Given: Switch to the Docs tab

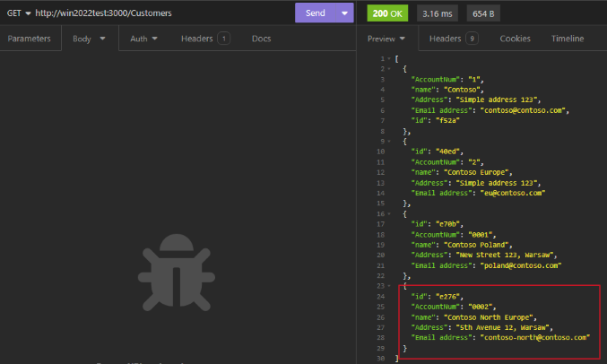Looking at the screenshot, I should click(x=262, y=39).
